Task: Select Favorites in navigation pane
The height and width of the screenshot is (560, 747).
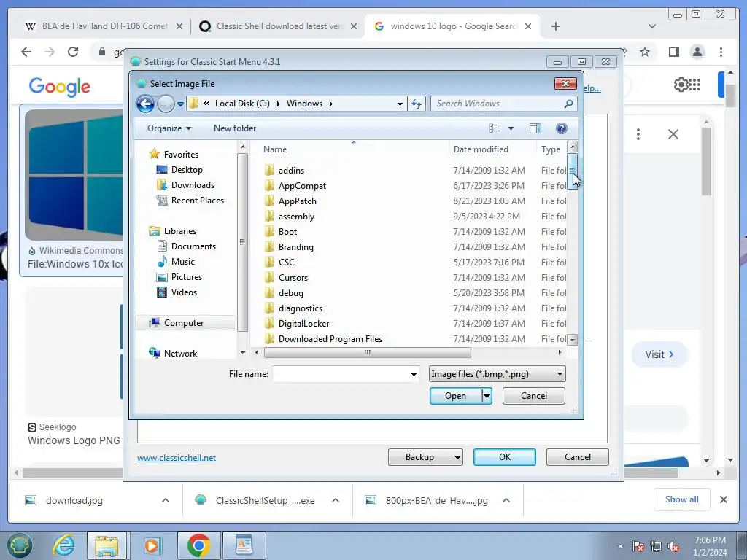Action: click(181, 155)
